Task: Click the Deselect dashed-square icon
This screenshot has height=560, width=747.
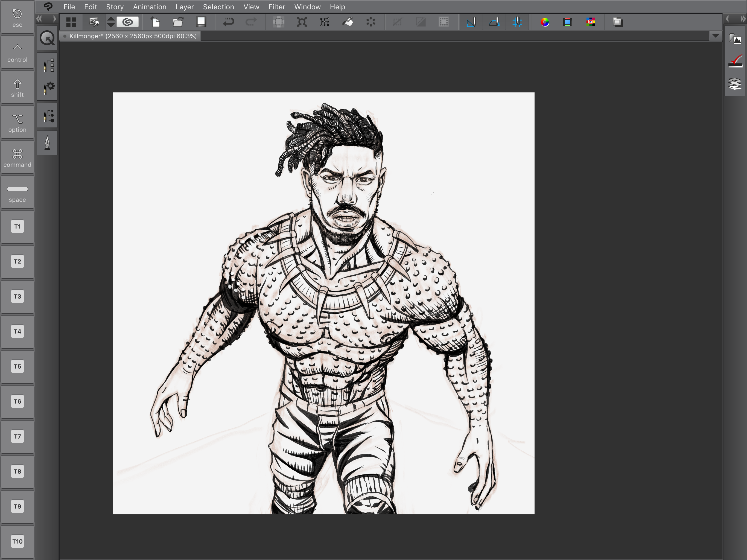Action: (x=398, y=22)
